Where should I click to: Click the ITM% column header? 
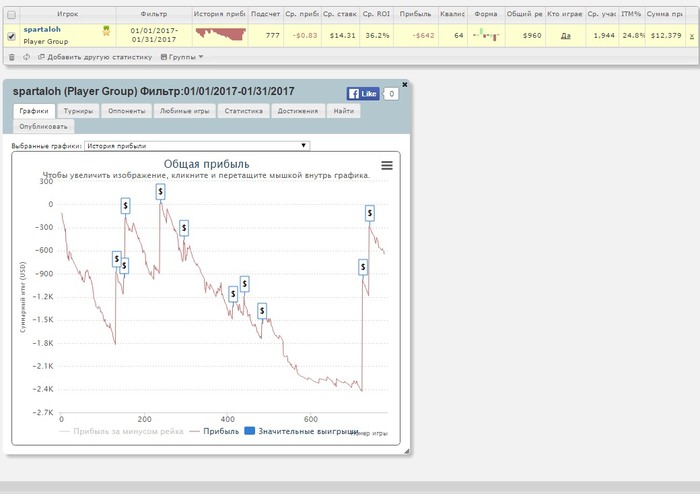click(631, 14)
